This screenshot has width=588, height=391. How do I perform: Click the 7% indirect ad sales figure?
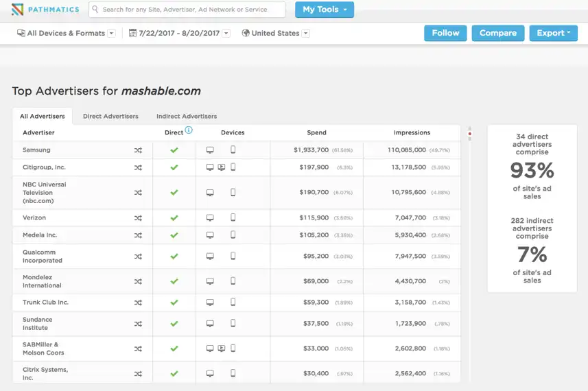532,254
